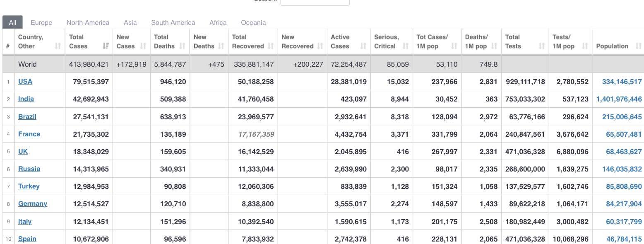Open the Germany country link
644x244 pixels.
[33, 203]
